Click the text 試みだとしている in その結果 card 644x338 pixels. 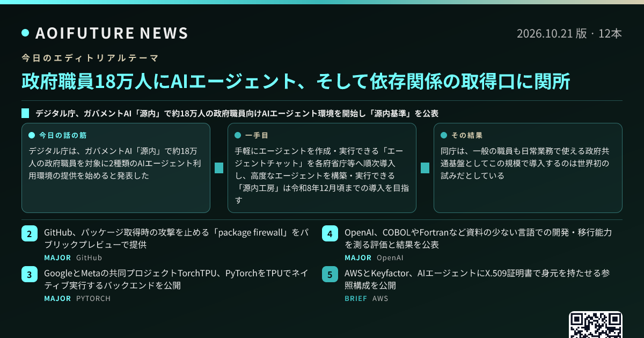[x=473, y=175]
